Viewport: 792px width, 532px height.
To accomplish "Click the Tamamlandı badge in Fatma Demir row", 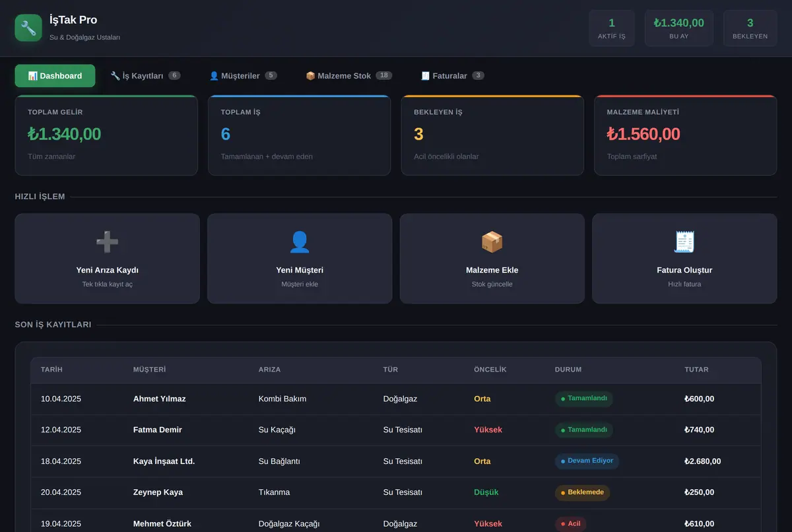I will click(583, 430).
